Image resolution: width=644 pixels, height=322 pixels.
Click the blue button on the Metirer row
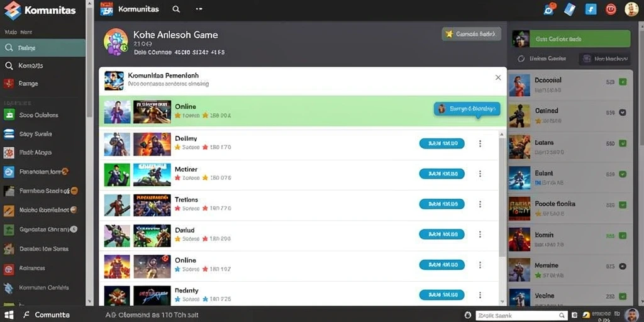(442, 174)
